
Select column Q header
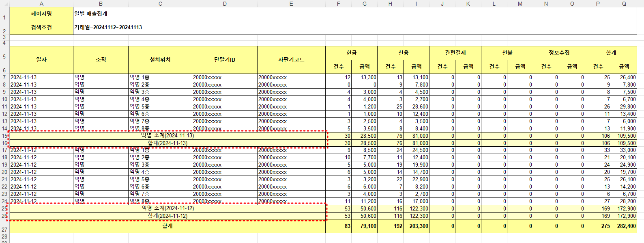tap(624, 4)
